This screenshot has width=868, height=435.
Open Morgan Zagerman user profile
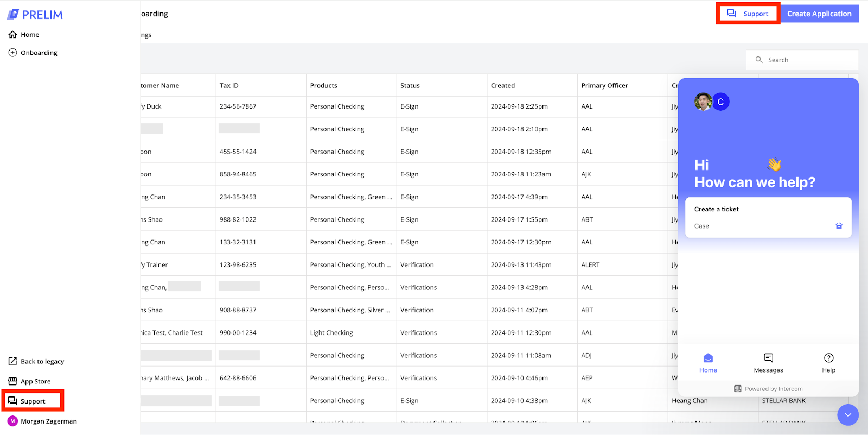(x=42, y=421)
